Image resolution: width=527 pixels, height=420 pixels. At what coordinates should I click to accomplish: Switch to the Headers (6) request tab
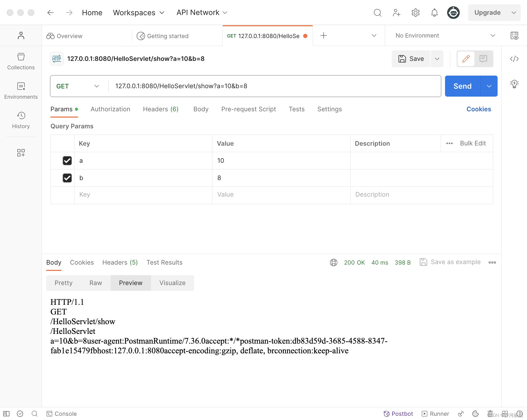[x=161, y=109]
